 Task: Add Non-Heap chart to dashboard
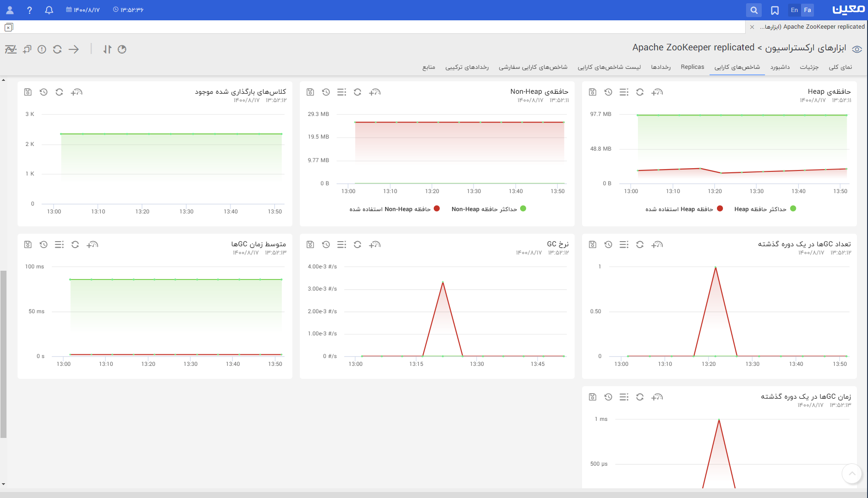click(375, 92)
